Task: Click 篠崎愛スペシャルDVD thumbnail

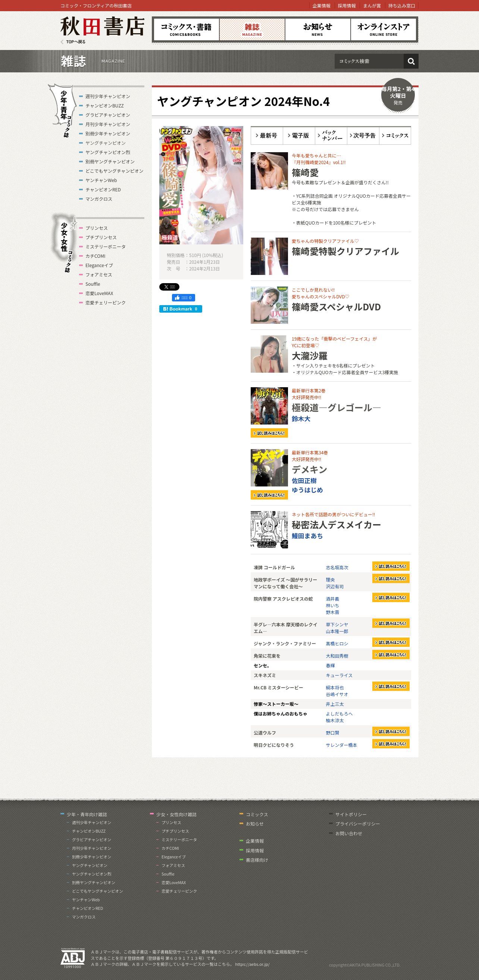Action: coord(269,305)
